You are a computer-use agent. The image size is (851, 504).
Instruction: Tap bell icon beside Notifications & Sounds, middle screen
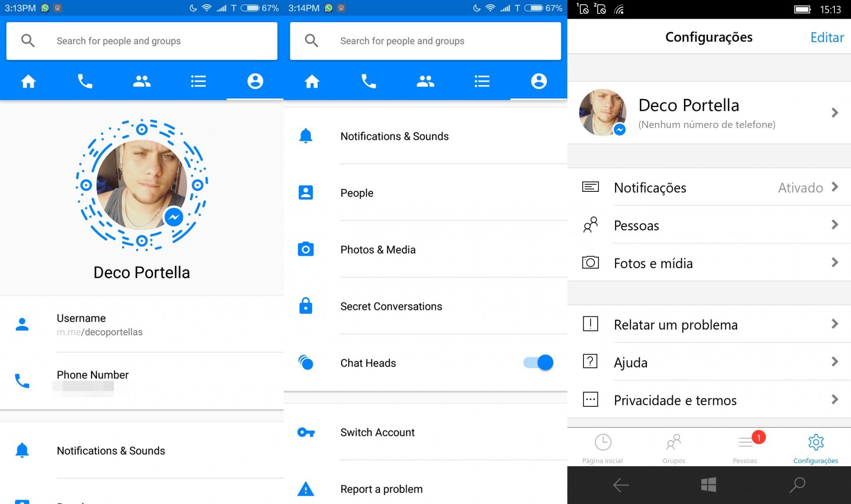pyautogui.click(x=306, y=136)
